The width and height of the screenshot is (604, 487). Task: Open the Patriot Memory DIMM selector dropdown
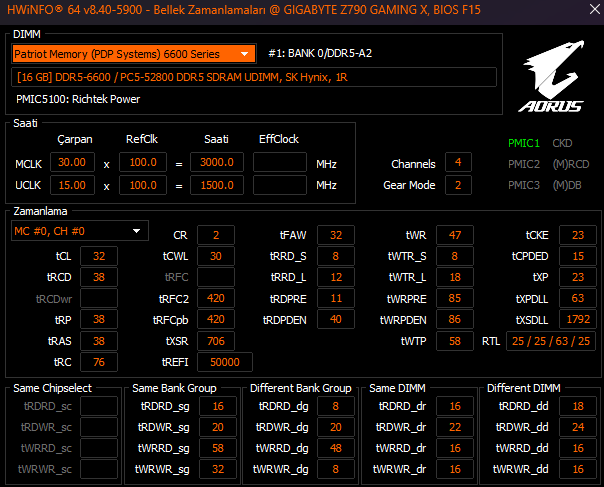point(134,54)
